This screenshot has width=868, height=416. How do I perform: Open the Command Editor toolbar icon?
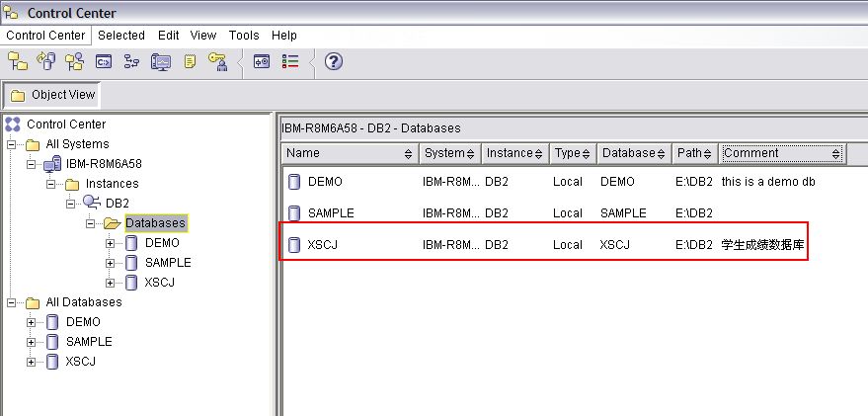(x=104, y=61)
